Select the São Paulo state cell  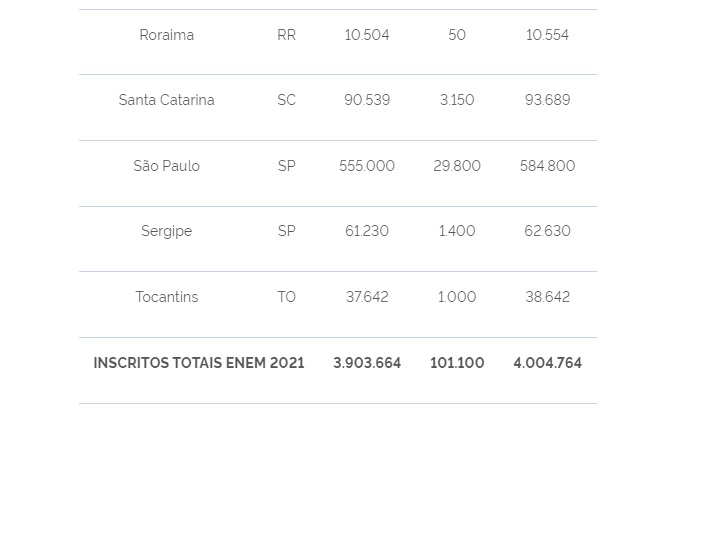coord(167,166)
